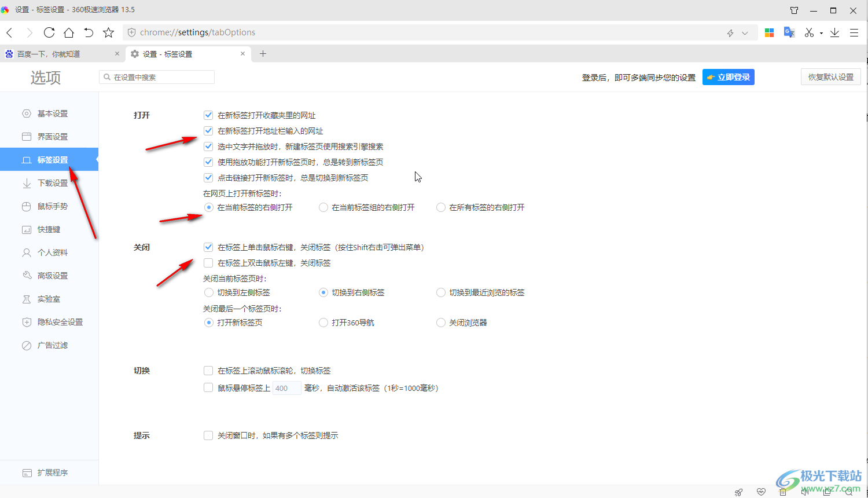
Task: Open 个人资料 in the sidebar
Action: (x=49, y=252)
